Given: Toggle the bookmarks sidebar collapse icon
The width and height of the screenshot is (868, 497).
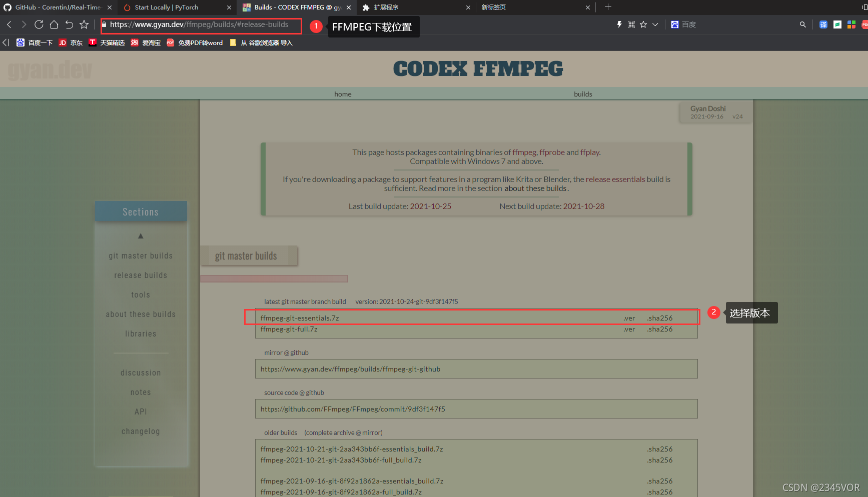Looking at the screenshot, I should [x=6, y=42].
